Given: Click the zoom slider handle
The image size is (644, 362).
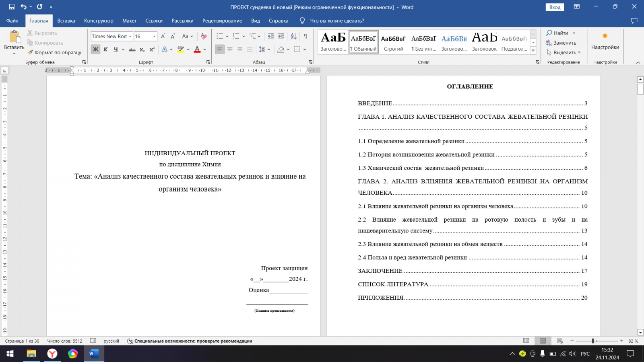Looking at the screenshot, I should coord(593,341).
